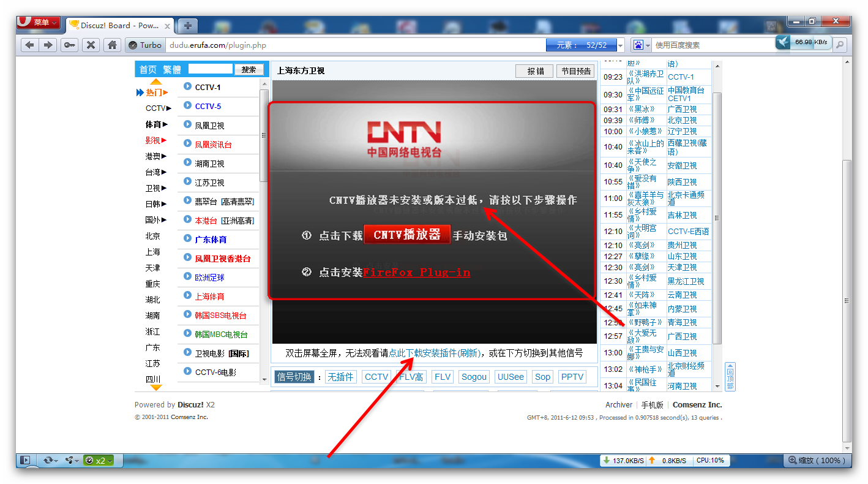Select the CCTV category
The height and width of the screenshot is (484, 868).
[158, 108]
